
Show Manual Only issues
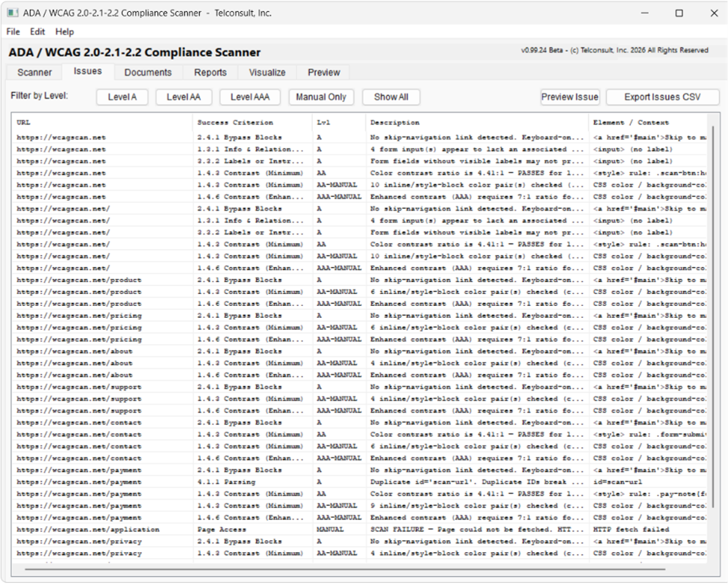pyautogui.click(x=321, y=97)
